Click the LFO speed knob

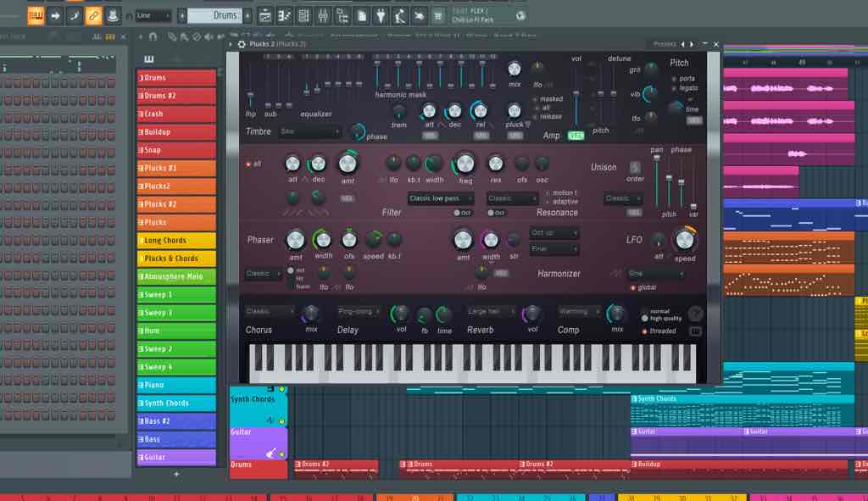point(685,240)
